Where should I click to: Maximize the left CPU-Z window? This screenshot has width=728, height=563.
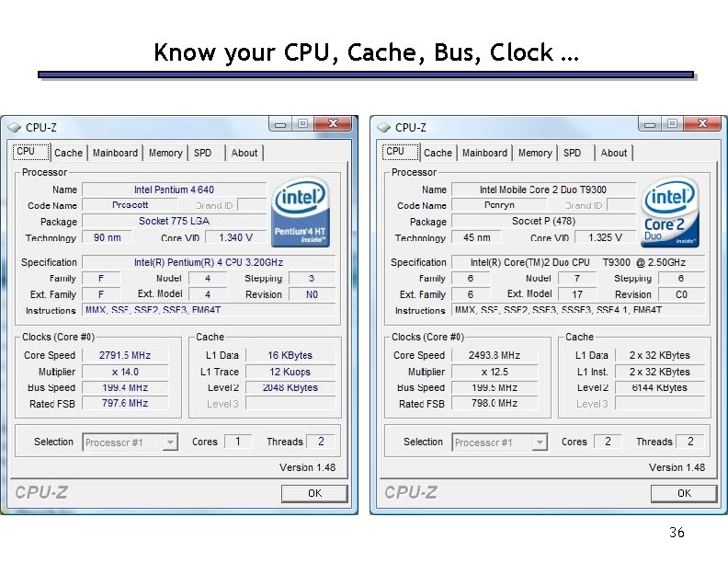tap(302, 124)
